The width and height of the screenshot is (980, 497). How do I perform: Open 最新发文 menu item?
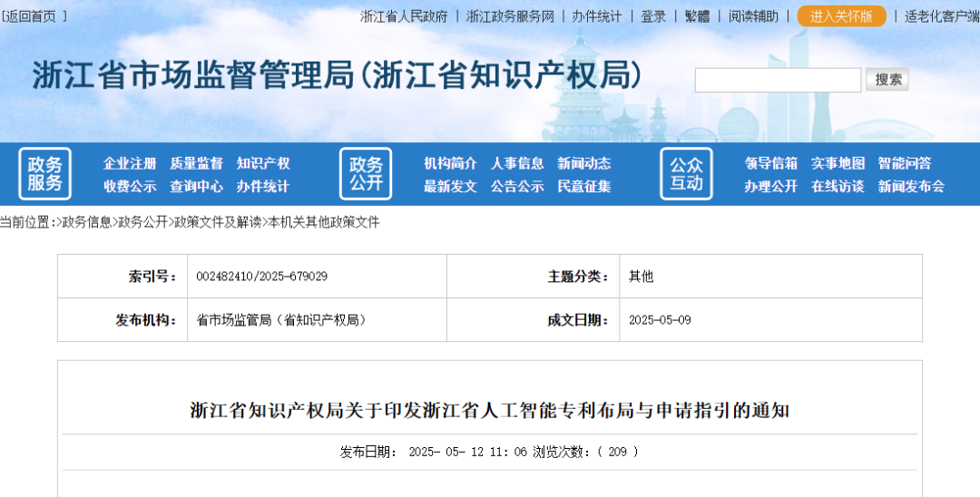click(450, 186)
